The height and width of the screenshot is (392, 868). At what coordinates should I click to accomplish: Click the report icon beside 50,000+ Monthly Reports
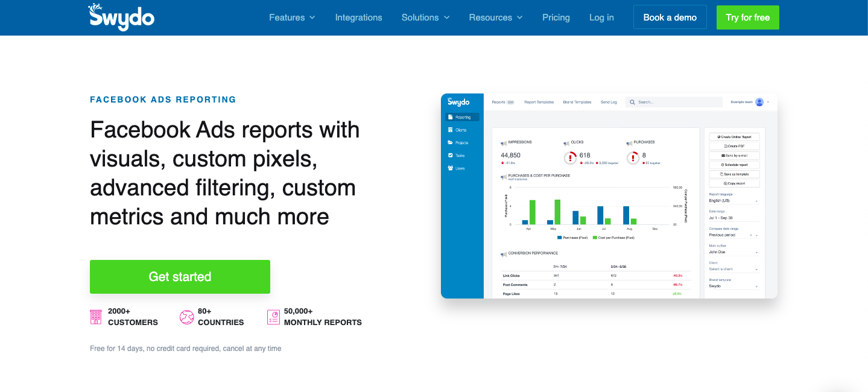pos(273,317)
